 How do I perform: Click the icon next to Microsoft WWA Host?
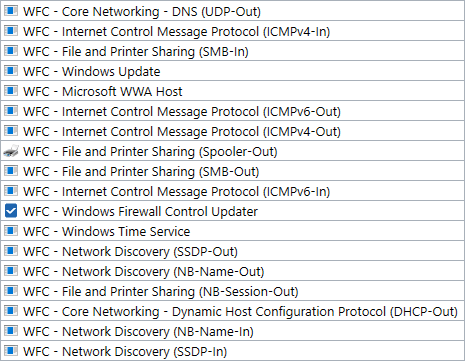click(11, 91)
